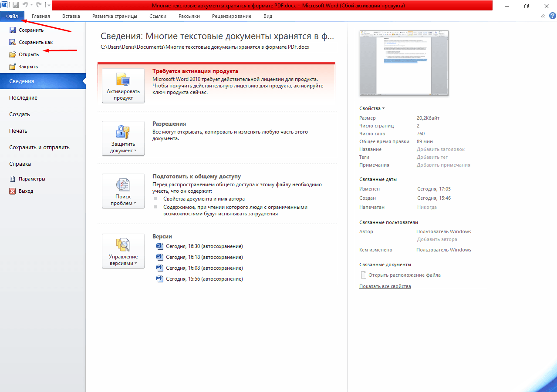
Task: Click the word count value 760
Action: point(421,134)
